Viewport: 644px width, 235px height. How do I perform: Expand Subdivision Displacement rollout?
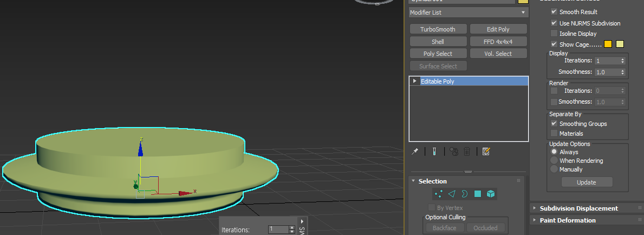point(535,208)
